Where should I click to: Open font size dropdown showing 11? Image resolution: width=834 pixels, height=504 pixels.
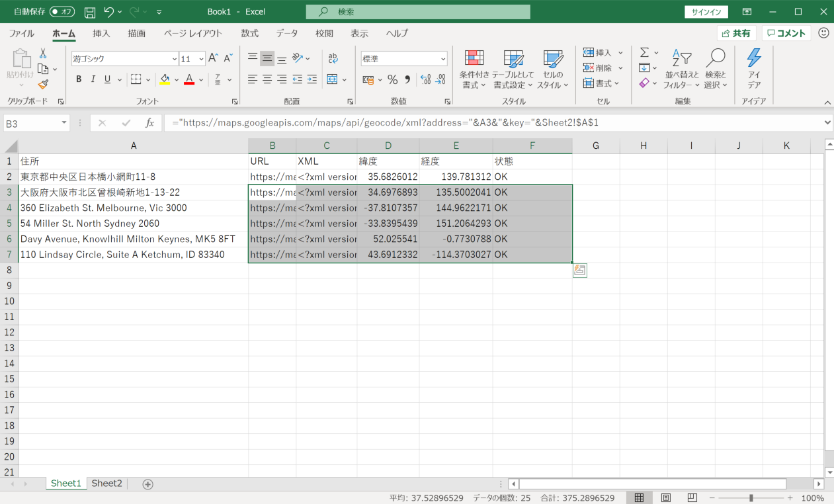pos(201,59)
